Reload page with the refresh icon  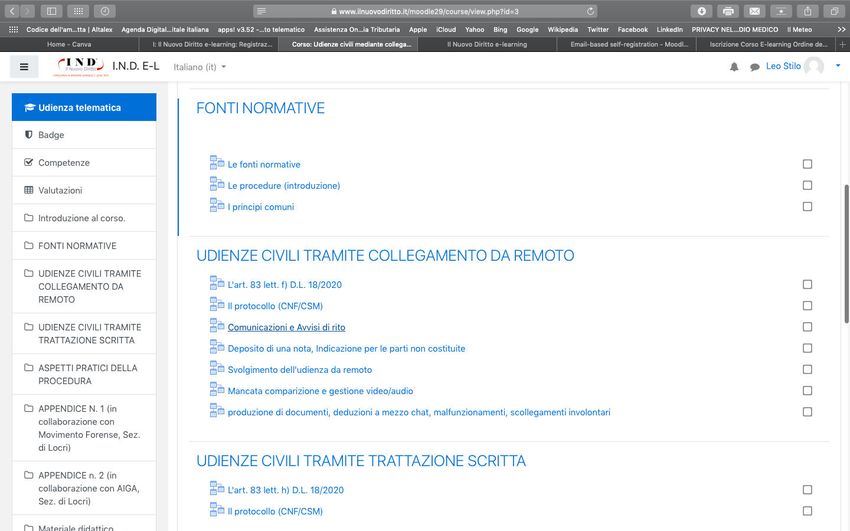[x=590, y=11]
